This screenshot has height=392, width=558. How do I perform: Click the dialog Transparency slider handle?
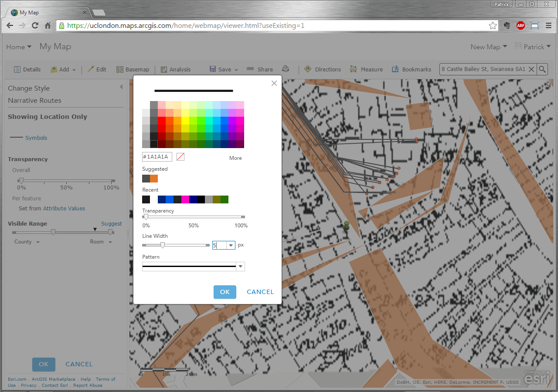(146, 216)
